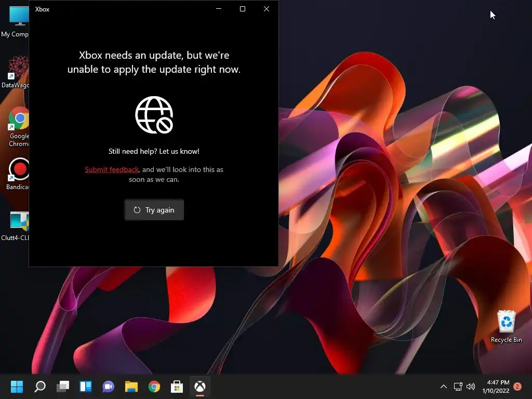Open the clock showing 4:47 PM
Image resolution: width=532 pixels, height=399 pixels.
(x=496, y=387)
